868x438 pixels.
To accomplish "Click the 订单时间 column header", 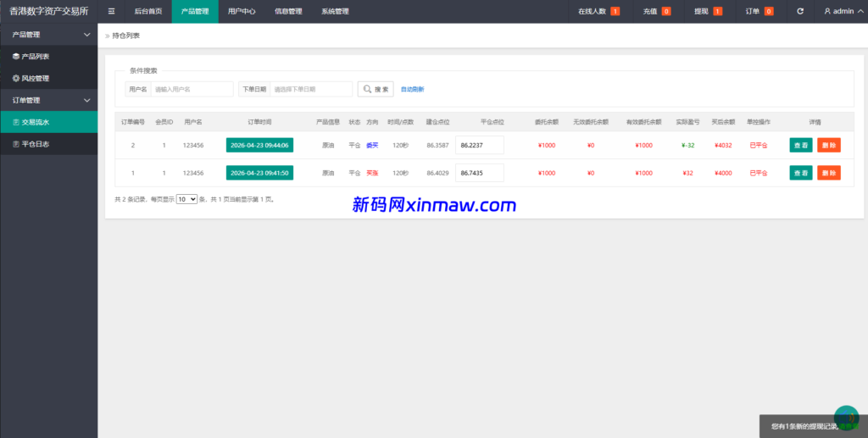I will click(x=259, y=122).
